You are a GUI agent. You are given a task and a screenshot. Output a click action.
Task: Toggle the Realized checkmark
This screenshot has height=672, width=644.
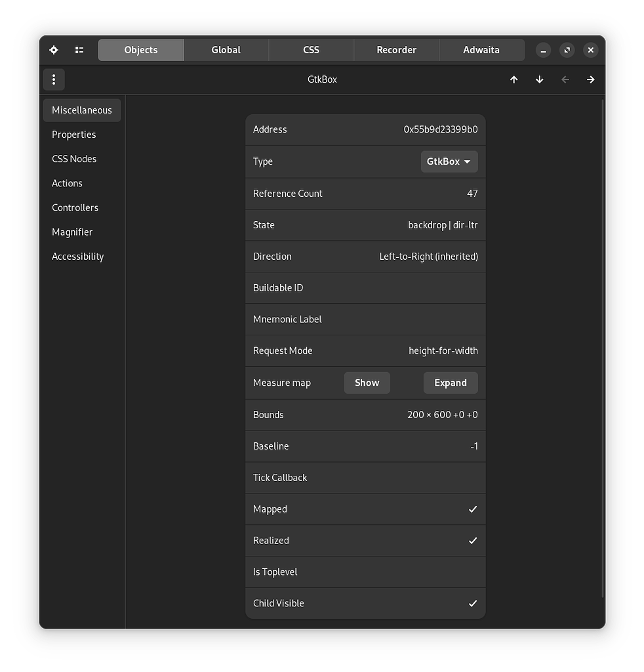coord(473,540)
